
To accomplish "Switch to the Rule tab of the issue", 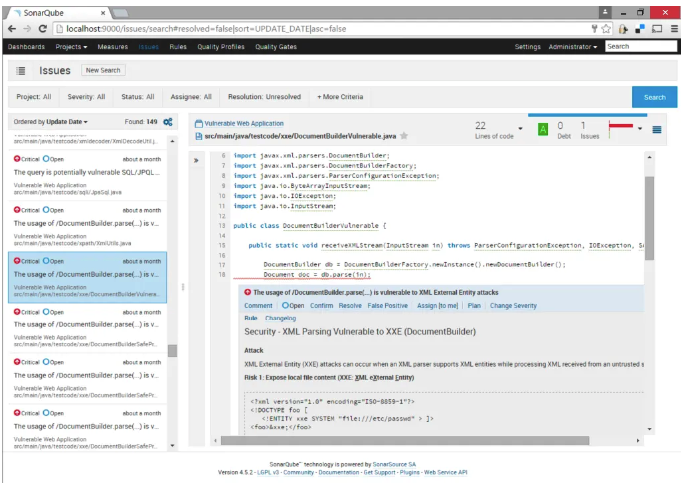I will tap(251, 318).
